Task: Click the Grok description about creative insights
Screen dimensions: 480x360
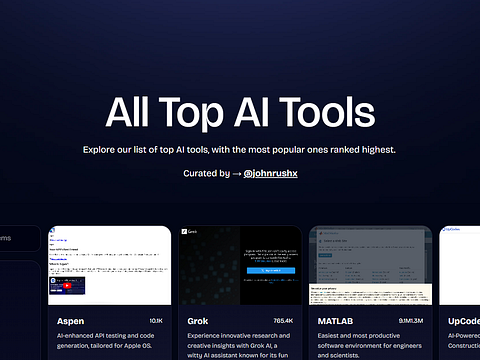Action: tap(239, 346)
